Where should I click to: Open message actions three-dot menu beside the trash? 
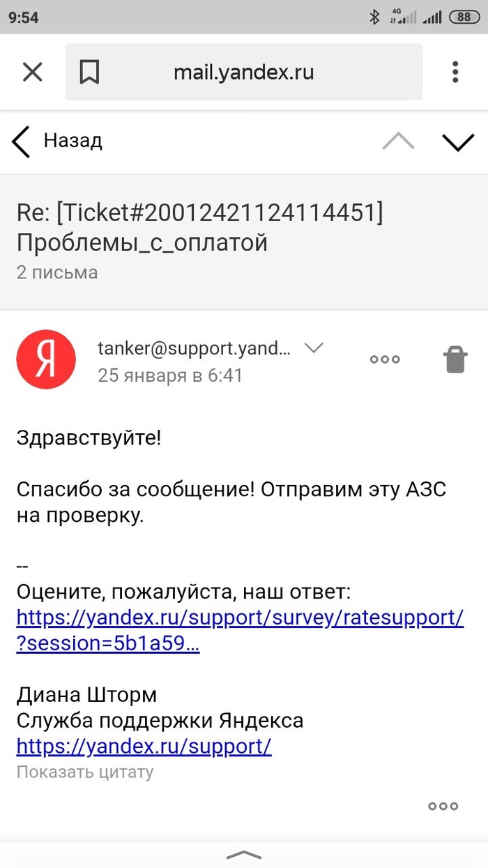385,359
